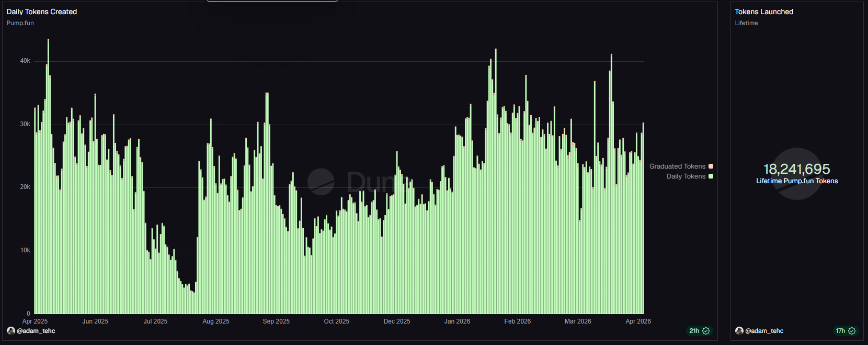Click the 40k y-axis gridline label
Screen dimensions: 868x345
tap(25, 61)
